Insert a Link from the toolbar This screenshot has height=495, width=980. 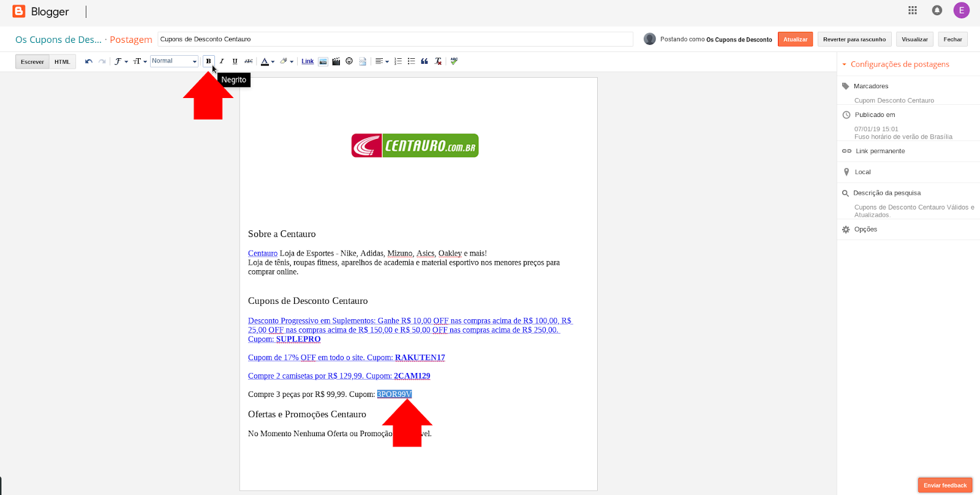pyautogui.click(x=307, y=61)
